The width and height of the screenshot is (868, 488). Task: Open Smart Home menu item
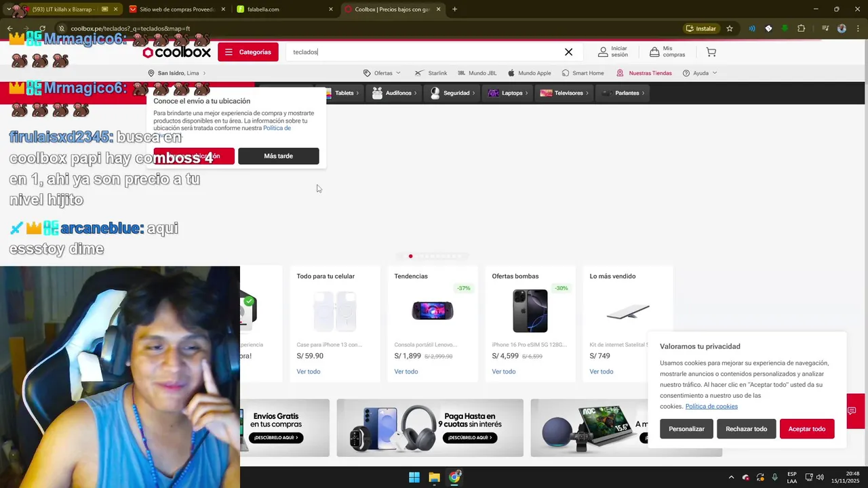[x=583, y=73]
